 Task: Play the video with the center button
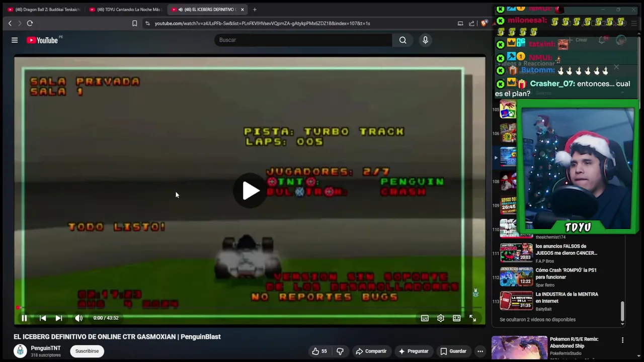click(x=250, y=191)
